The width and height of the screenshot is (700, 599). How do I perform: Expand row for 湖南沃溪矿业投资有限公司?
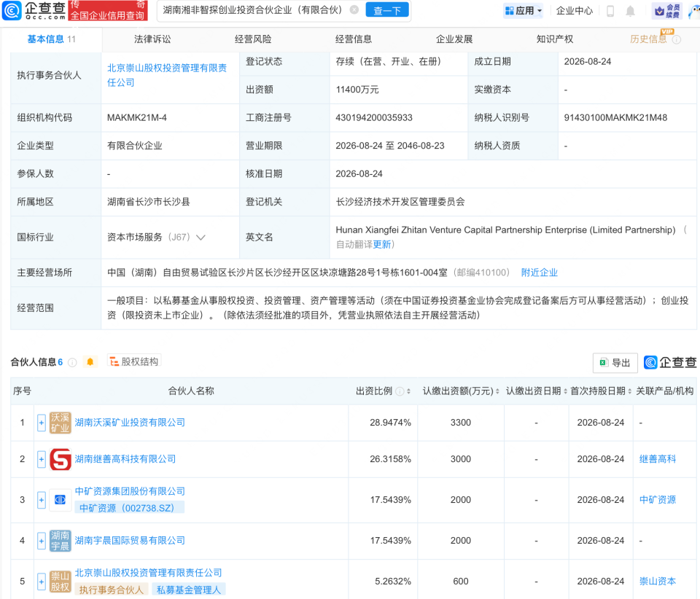[x=41, y=423]
